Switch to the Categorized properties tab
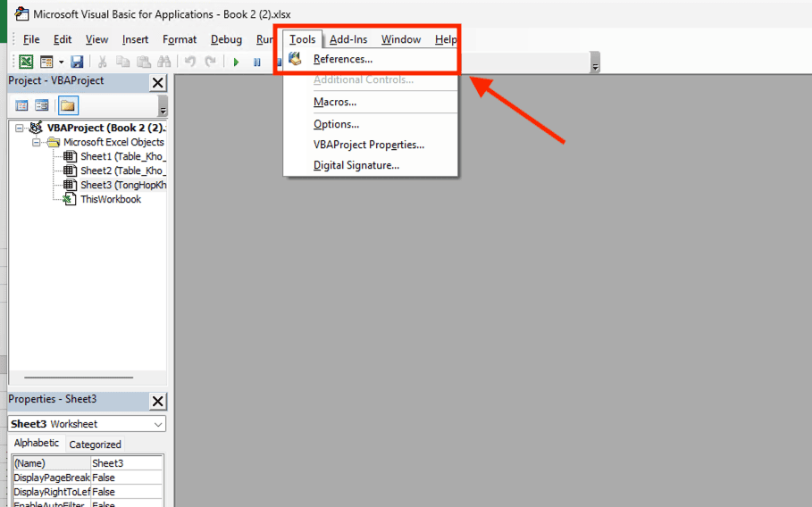The height and width of the screenshot is (507, 812). [x=95, y=445]
